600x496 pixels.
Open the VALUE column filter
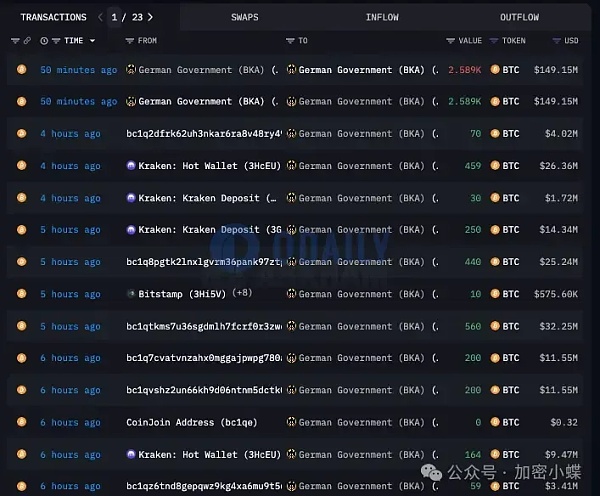pos(450,41)
